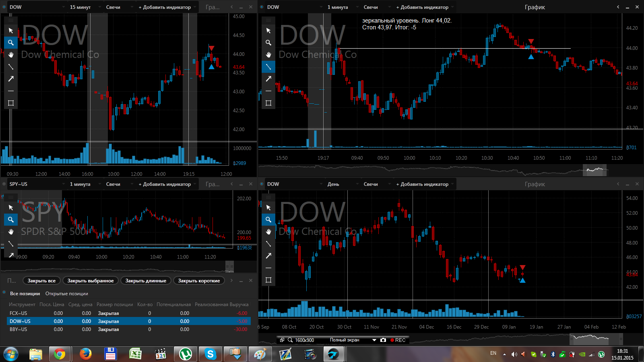Screen dimensions: 644x362
Task: Select the arrow tool in the DOW daily chart
Action: 268,256
